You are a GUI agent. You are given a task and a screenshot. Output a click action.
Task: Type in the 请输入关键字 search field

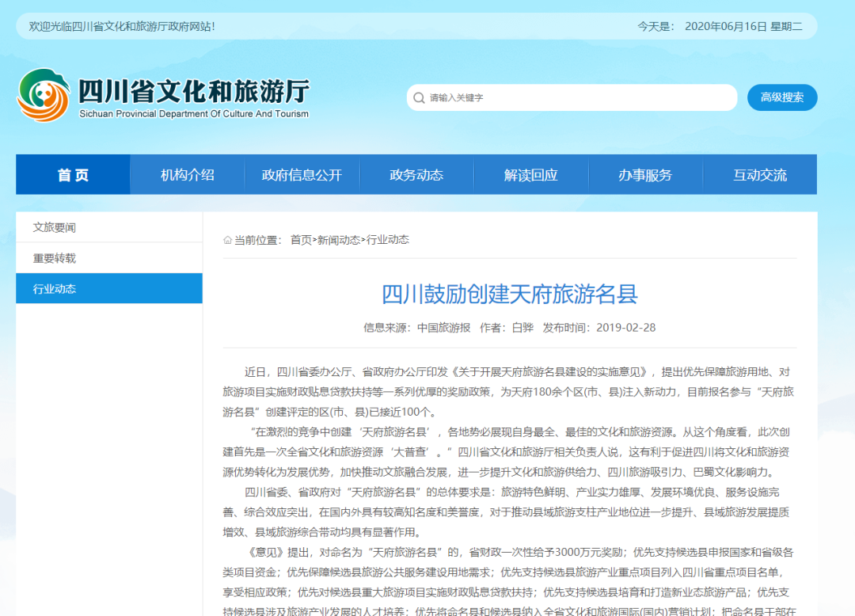(x=578, y=97)
